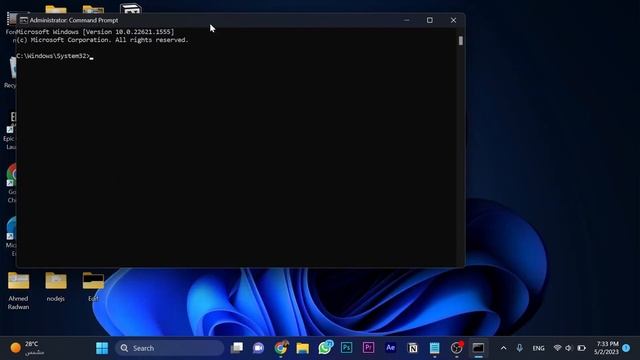Launch Premiere Pro from the taskbar

[x=369, y=347]
